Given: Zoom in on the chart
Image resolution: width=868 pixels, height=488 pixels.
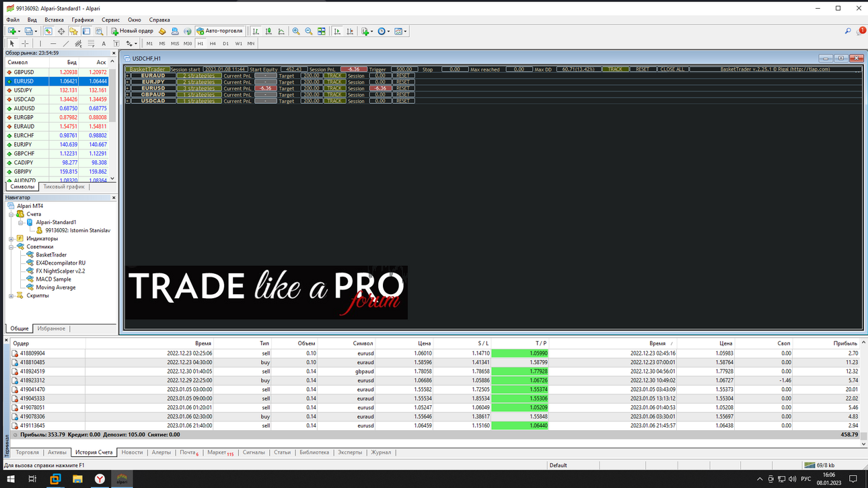Looking at the screenshot, I should pos(296,31).
